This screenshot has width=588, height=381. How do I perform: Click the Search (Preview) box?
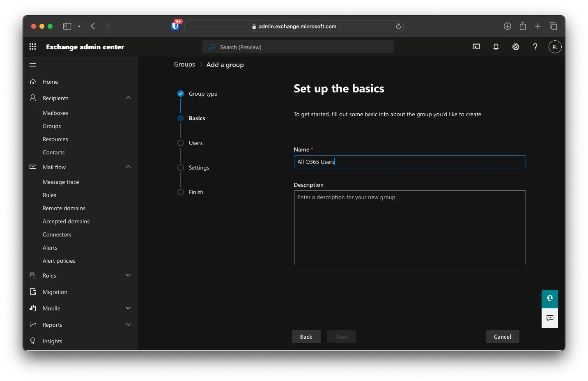(x=298, y=47)
